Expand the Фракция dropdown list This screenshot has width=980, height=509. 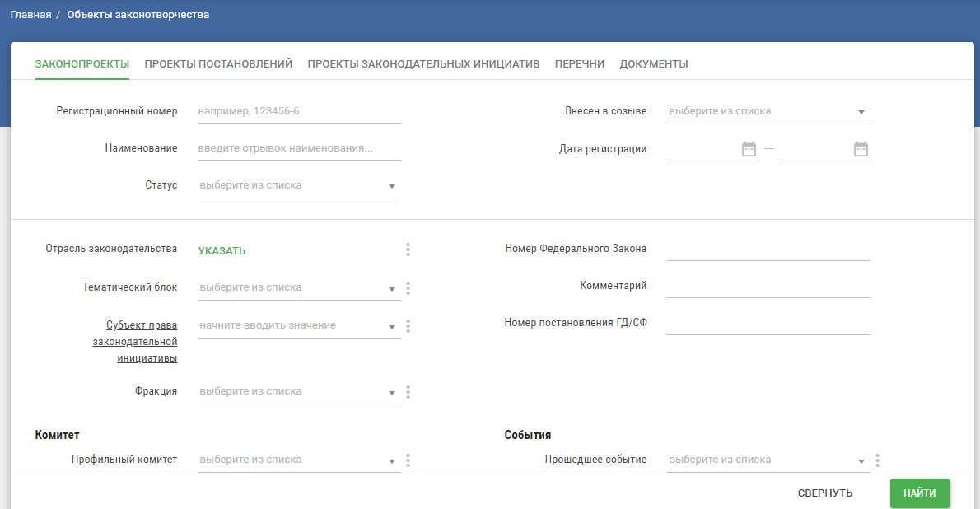click(299, 391)
